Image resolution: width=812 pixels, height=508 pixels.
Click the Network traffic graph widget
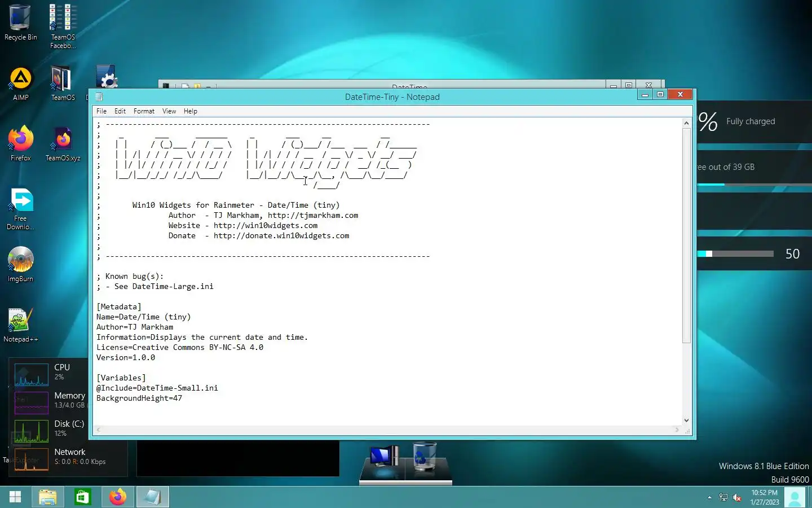[x=32, y=459]
